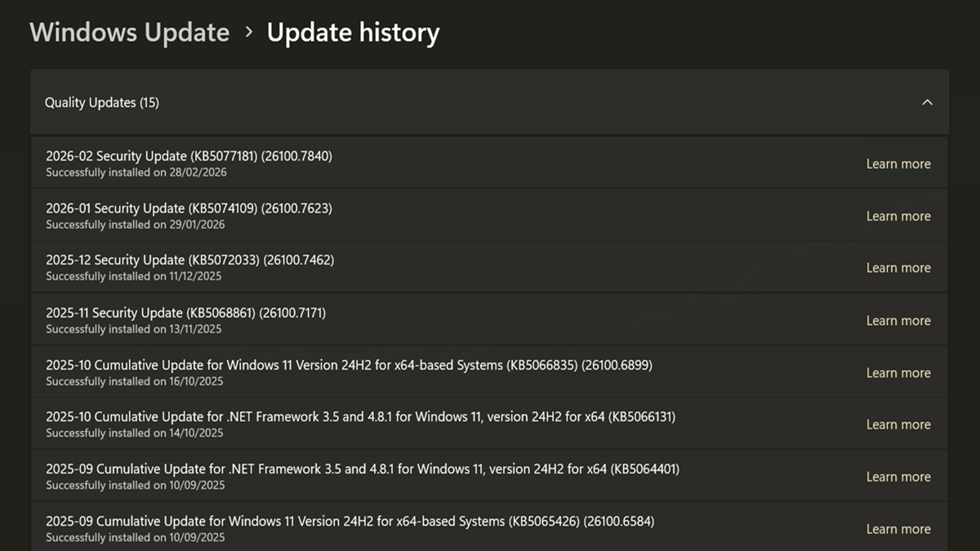980x551 pixels.
Task: Click the Quality Updates (15) header
Action: point(102,103)
